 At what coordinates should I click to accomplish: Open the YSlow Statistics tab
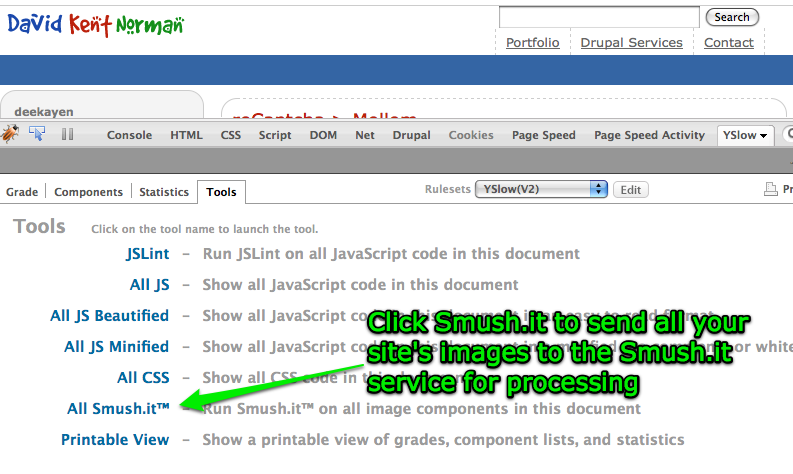pos(164,192)
